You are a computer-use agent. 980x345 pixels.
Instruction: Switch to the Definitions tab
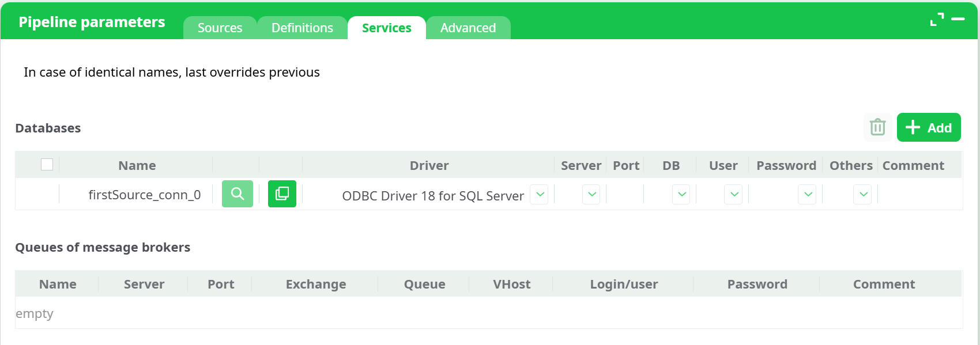tap(302, 28)
